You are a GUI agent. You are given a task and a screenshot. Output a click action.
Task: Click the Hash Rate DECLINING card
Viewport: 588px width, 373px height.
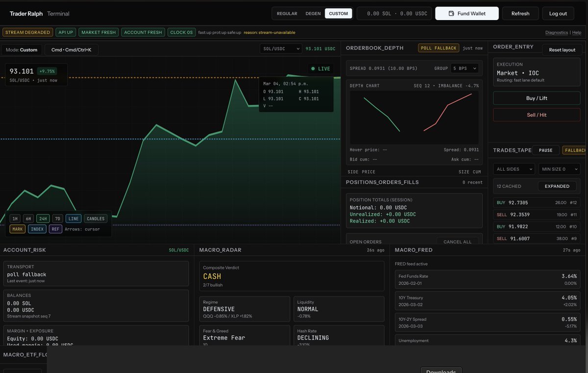pyautogui.click(x=339, y=335)
